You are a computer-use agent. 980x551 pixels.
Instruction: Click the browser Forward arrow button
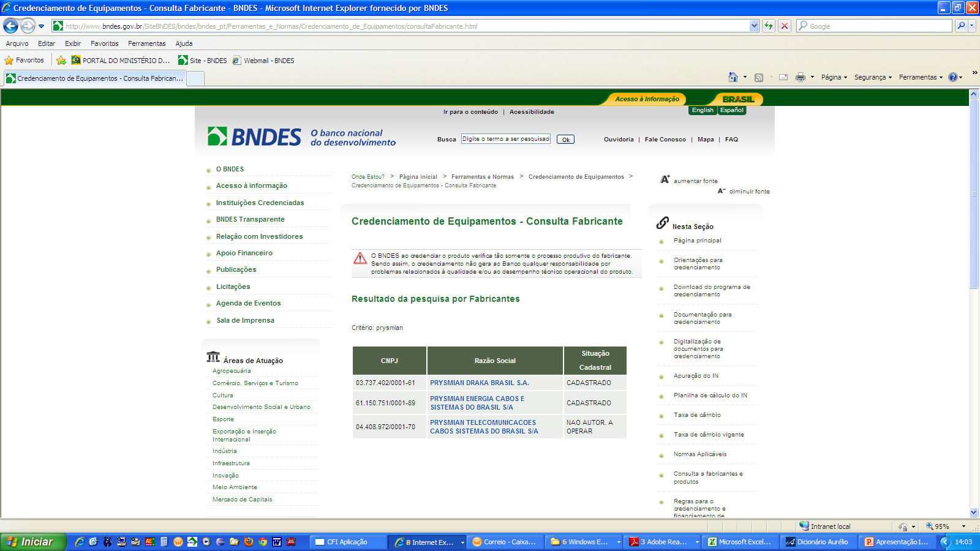[28, 26]
